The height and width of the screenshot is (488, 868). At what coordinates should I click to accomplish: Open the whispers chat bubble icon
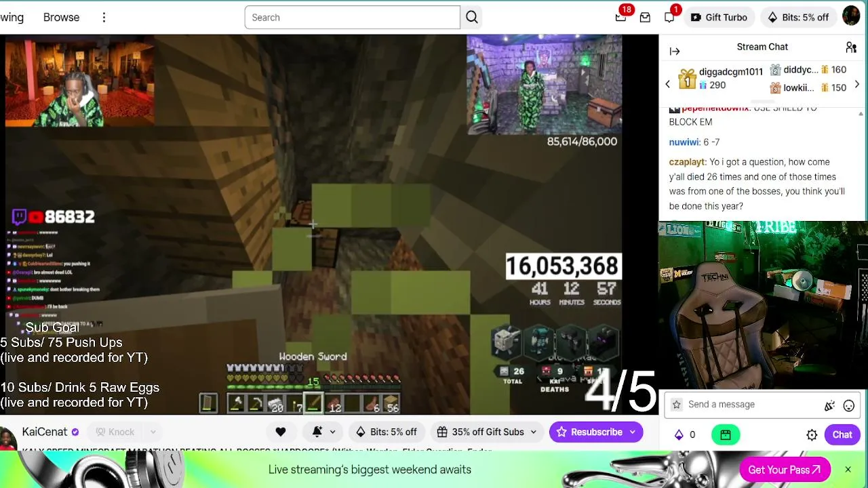tap(669, 17)
